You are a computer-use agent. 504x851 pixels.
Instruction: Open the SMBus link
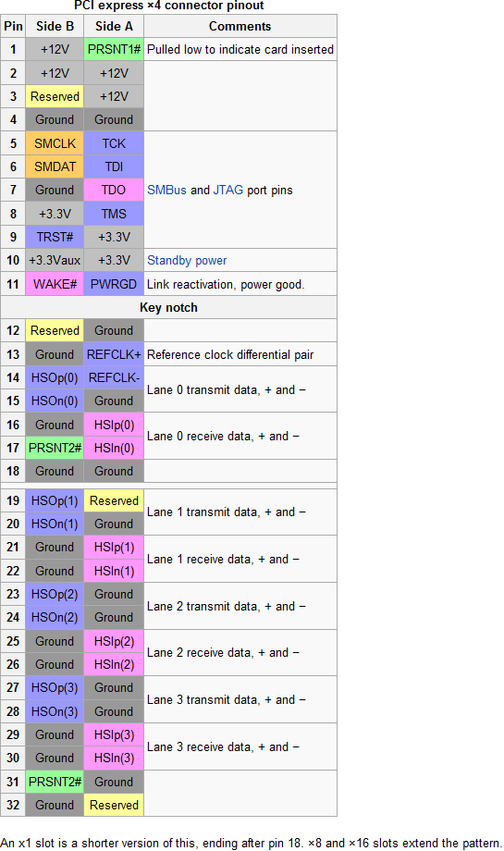click(166, 190)
